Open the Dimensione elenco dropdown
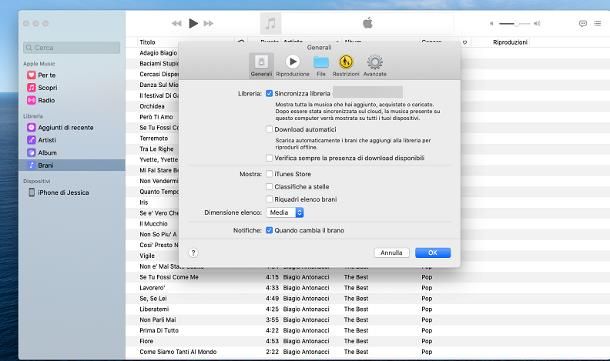The height and width of the screenshot is (361, 610). coord(285,212)
